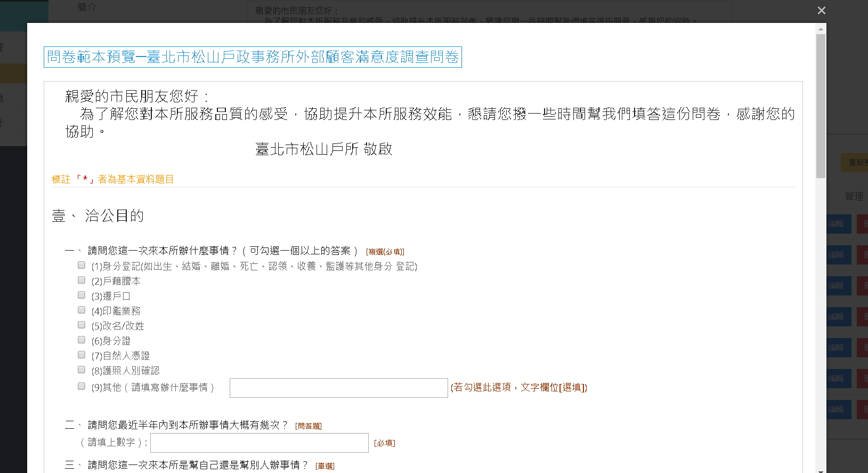Viewport: 868px width, 473px height.
Task: Click question three text 幫自己還是幫別人辦事情
Action: coord(198,465)
